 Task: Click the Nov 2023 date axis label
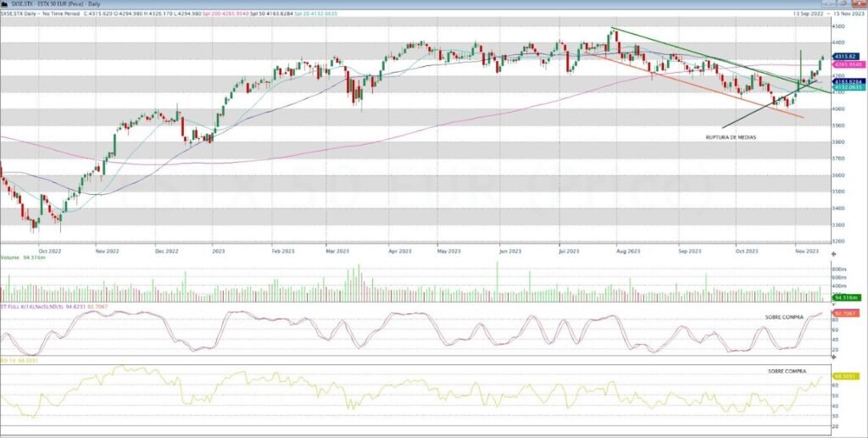[x=807, y=251]
